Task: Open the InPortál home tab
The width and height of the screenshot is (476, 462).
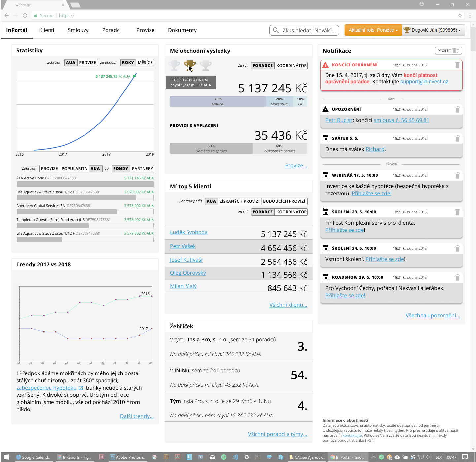Action: [x=17, y=30]
